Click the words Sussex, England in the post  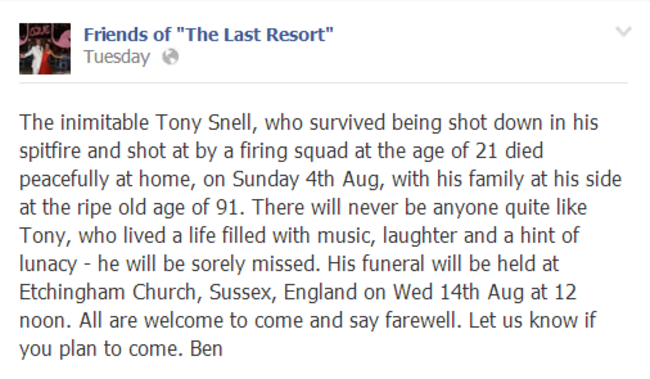point(283,292)
